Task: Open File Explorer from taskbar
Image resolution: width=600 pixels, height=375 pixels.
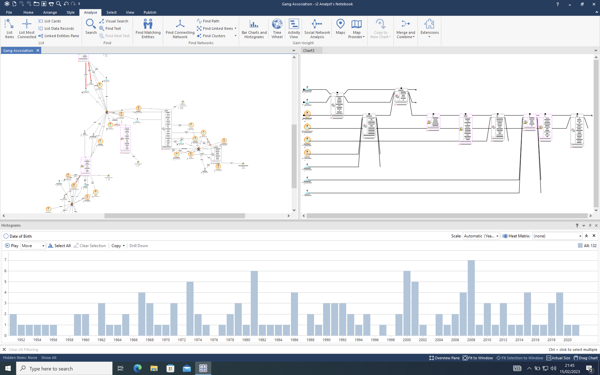Action: tap(154, 368)
